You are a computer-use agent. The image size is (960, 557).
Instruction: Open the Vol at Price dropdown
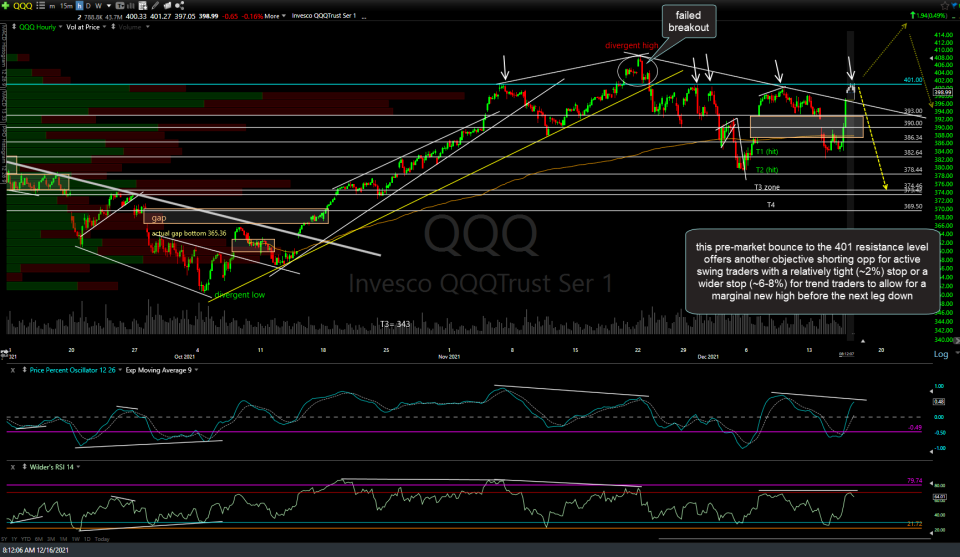[104, 27]
